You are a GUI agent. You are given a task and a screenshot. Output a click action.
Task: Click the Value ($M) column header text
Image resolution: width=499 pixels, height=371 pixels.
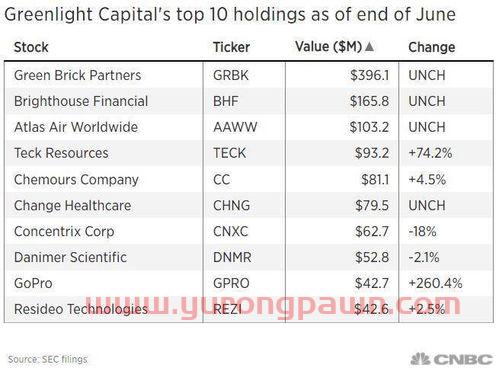(x=329, y=47)
